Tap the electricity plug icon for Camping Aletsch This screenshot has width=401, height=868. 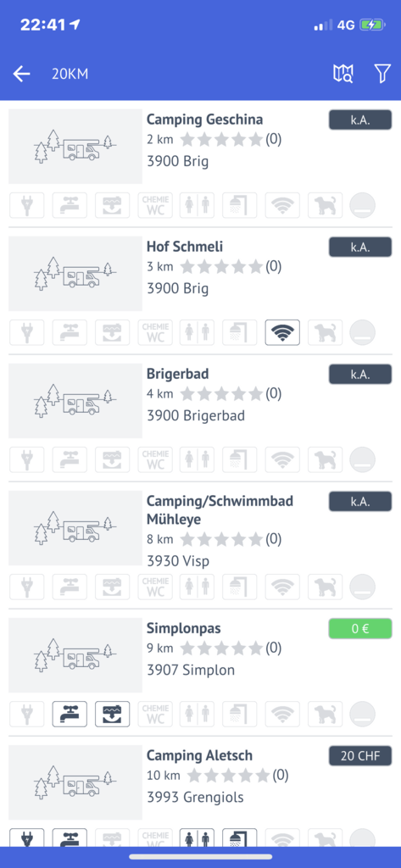tap(27, 837)
